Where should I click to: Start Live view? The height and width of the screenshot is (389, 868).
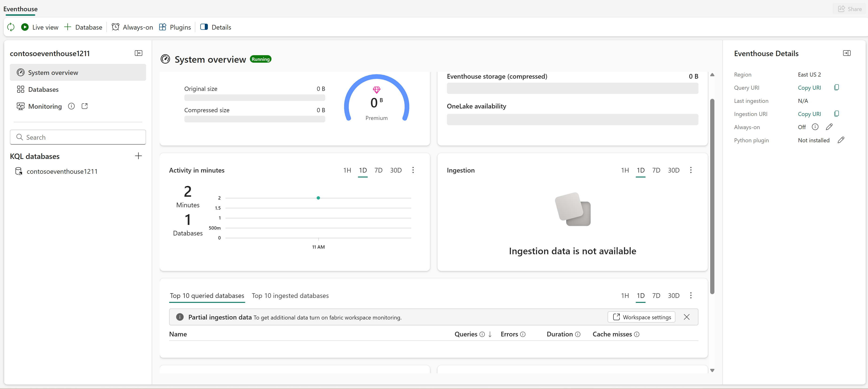40,27
